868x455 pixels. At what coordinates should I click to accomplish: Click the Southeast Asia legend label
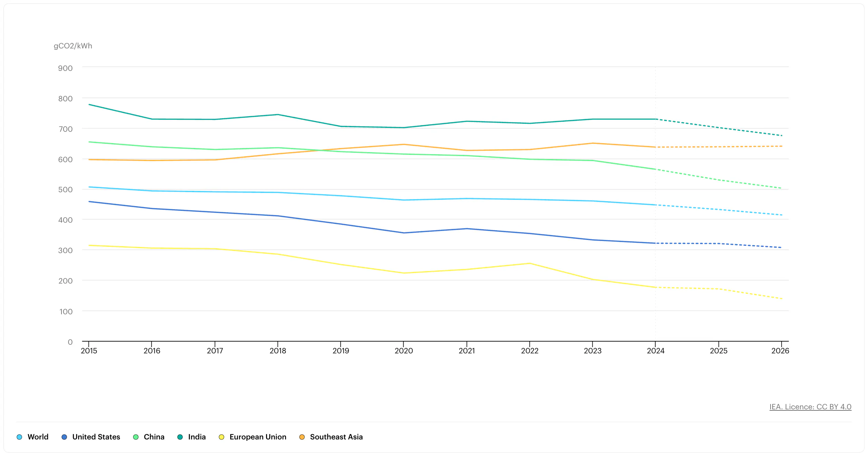point(336,437)
